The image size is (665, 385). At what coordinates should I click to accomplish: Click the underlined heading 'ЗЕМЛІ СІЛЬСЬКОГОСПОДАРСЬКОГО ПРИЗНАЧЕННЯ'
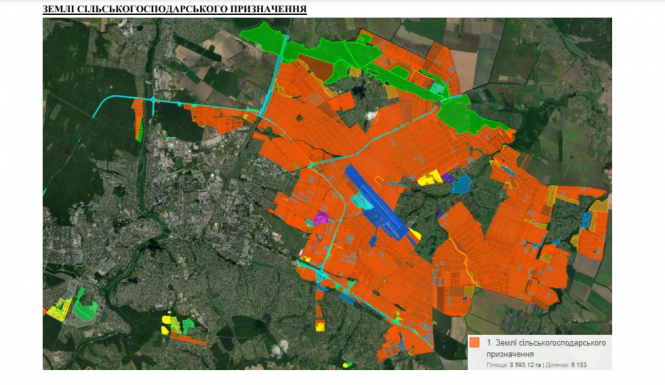175,9
